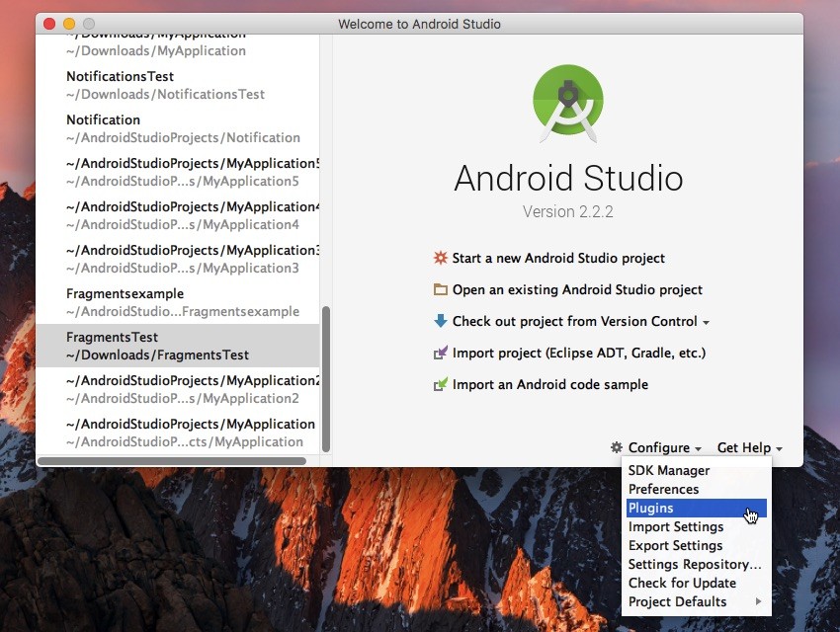This screenshot has height=632, width=840.
Task: Open recent project MyApplication4
Action: [x=178, y=215]
